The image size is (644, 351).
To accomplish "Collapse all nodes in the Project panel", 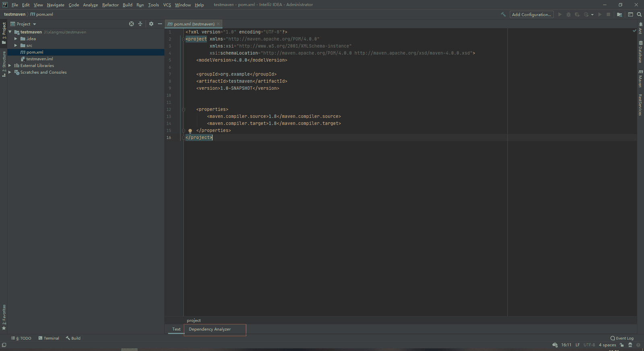I will click(x=140, y=24).
